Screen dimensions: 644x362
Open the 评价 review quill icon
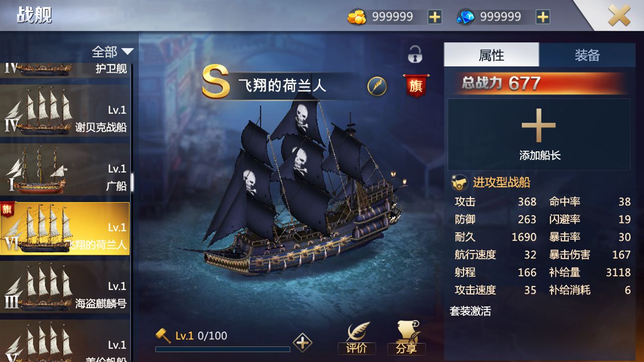tap(356, 338)
